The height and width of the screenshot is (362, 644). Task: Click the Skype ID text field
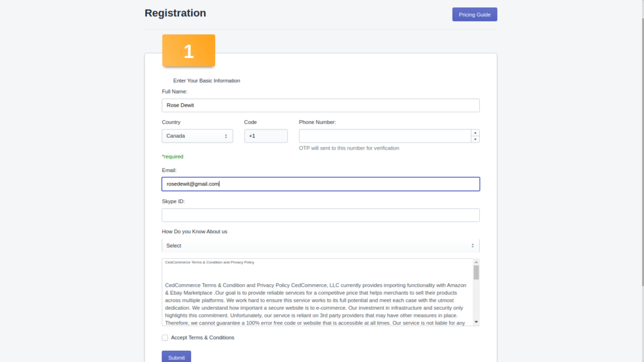320,215
